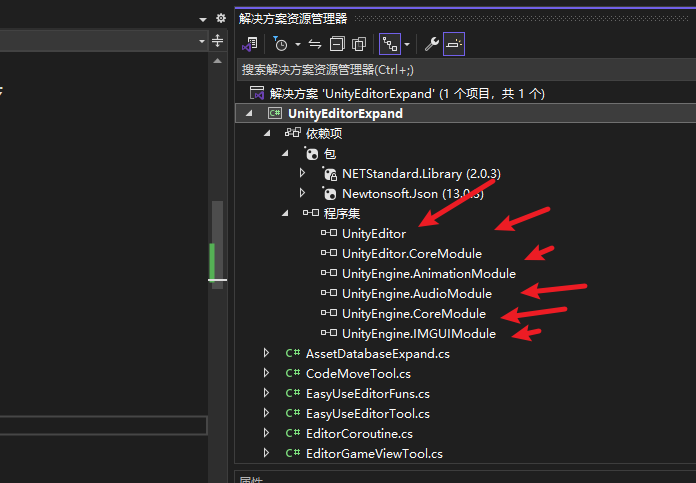Viewport: 696px width, 483px height.
Task: Click reference icon beside UnityEditor.CoreModule
Action: [329, 253]
